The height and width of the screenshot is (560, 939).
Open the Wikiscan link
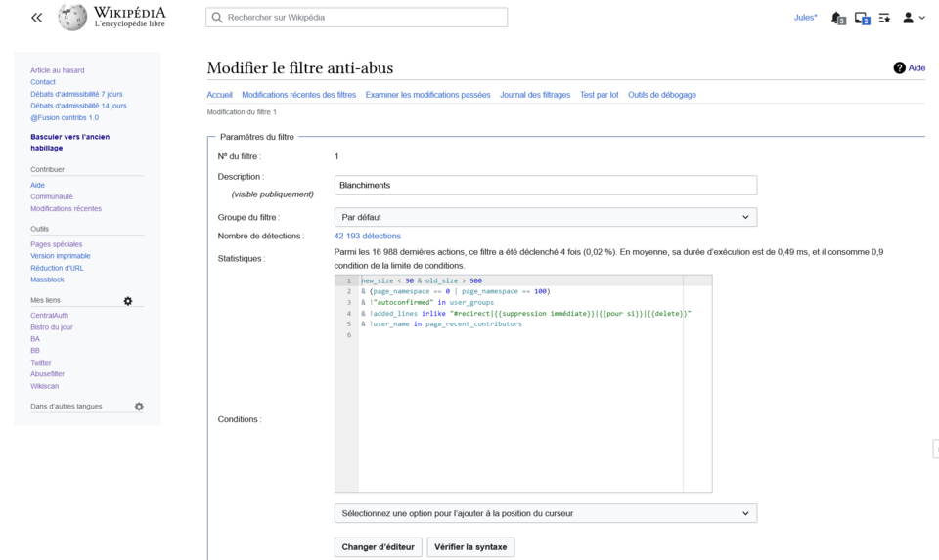pyautogui.click(x=44, y=386)
